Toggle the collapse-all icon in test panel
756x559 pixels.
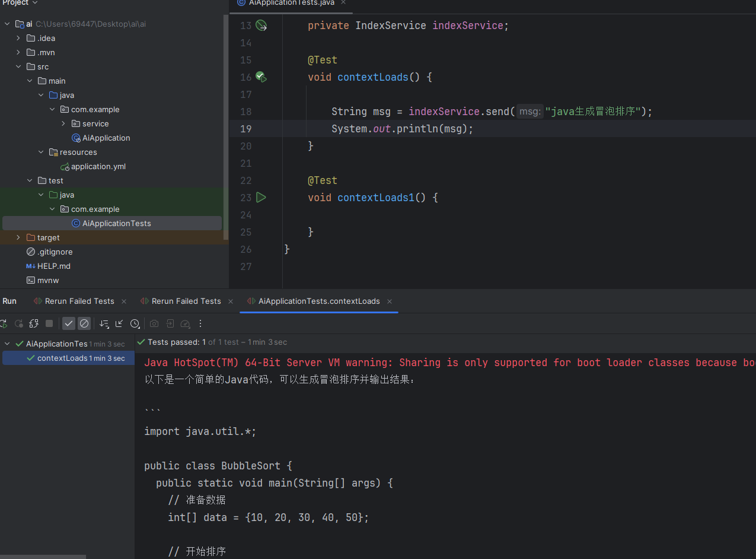pos(119,323)
